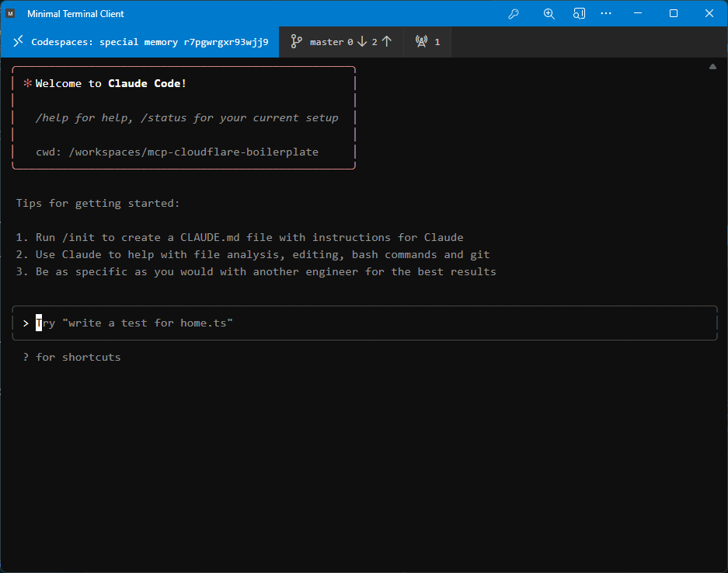Viewport: 728px width, 573px height.
Task: Click the remote connection arrows icon
Action: [18, 41]
